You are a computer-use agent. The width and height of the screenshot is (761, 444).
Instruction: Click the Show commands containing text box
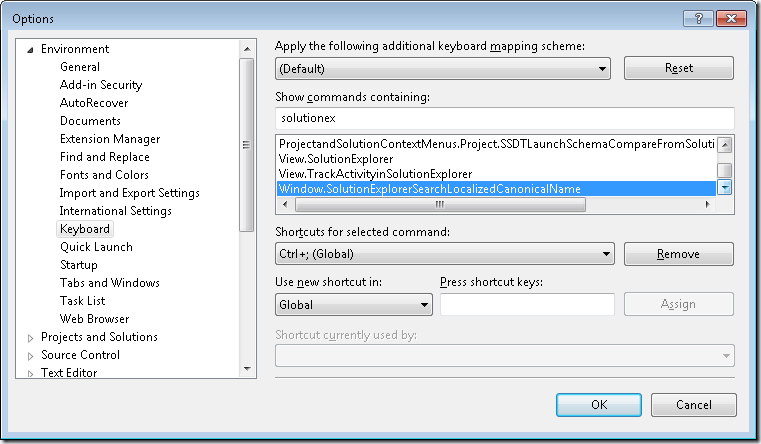[x=505, y=118]
